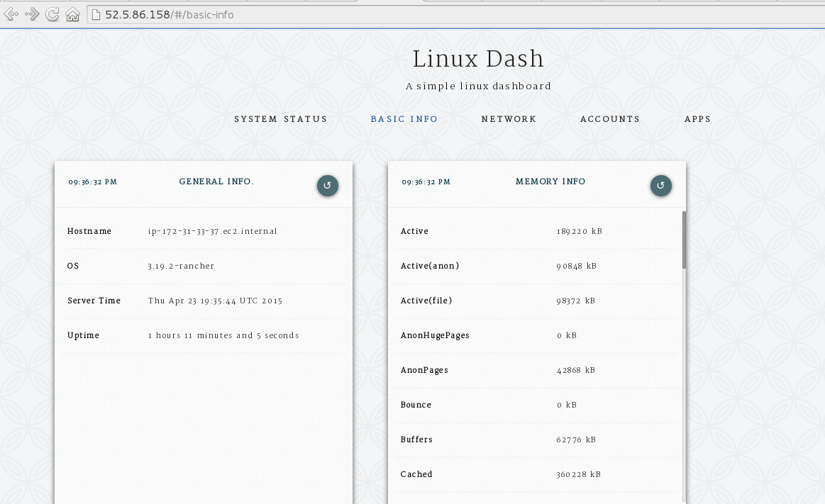Image resolution: width=825 pixels, height=504 pixels.
Task: Refresh the Memory Info panel
Action: click(x=660, y=186)
